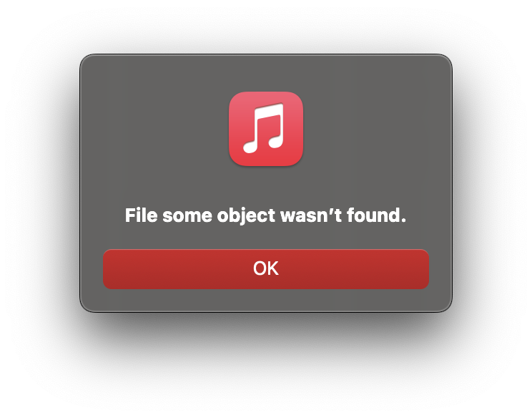The width and height of the screenshot is (532, 418).
Task: Click the Music application badge in the dialog
Action: tap(266, 129)
